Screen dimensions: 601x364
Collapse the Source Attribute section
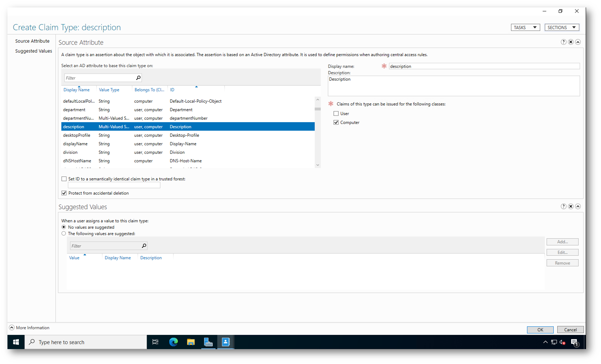pos(578,42)
